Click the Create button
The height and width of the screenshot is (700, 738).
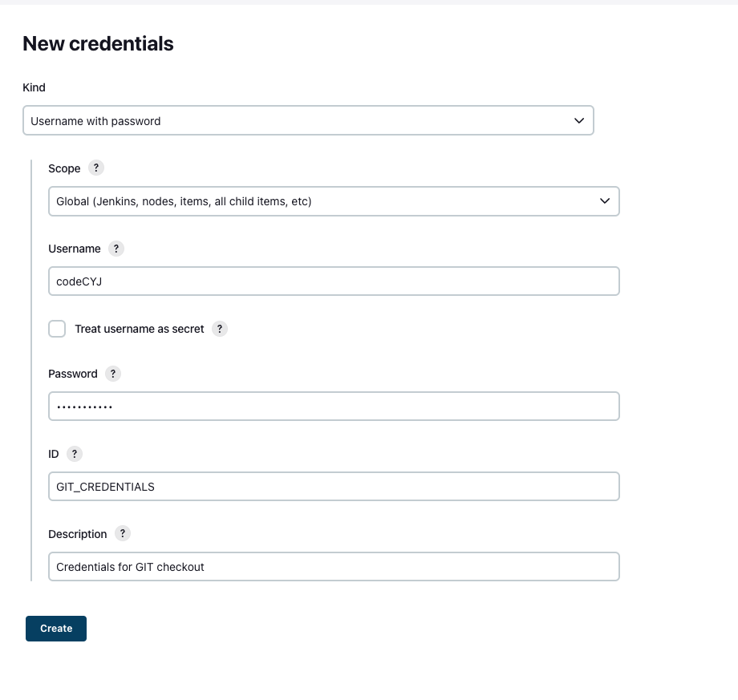pos(56,629)
